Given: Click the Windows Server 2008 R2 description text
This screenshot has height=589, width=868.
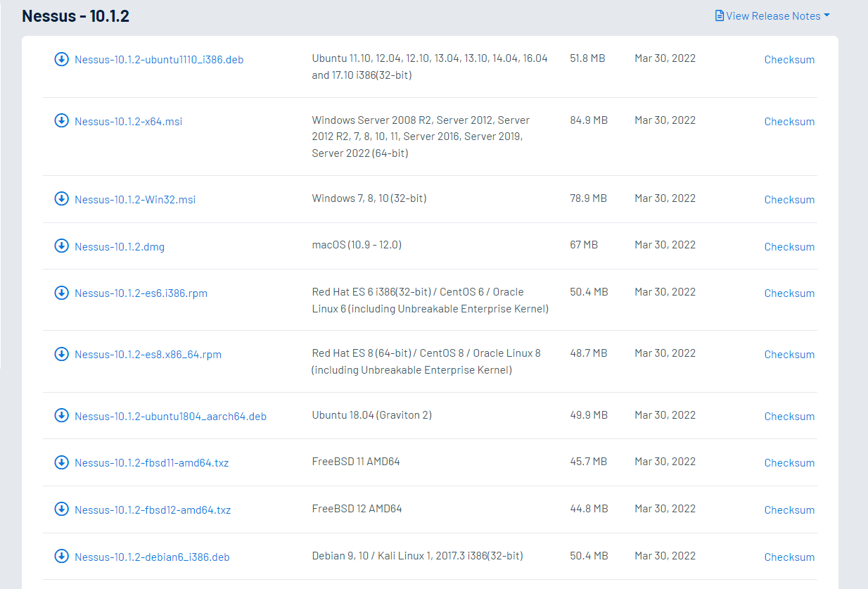Looking at the screenshot, I should 421,137.
